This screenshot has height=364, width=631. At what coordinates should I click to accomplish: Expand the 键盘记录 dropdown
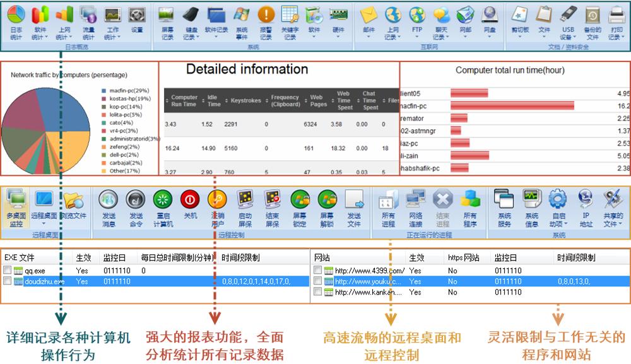(x=197, y=37)
